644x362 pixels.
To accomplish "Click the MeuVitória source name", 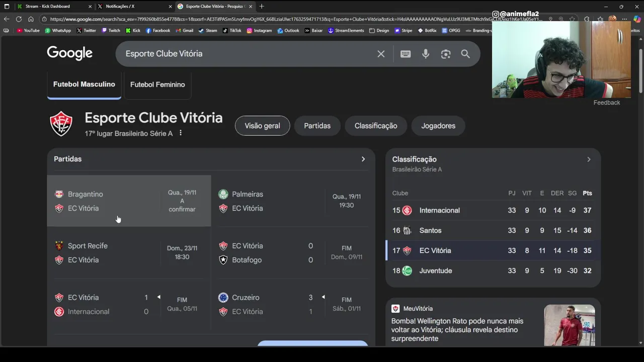I will tap(418, 309).
